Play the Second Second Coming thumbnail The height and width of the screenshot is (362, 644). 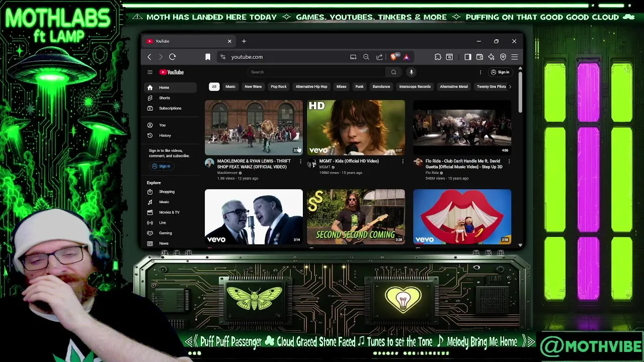[356, 217]
